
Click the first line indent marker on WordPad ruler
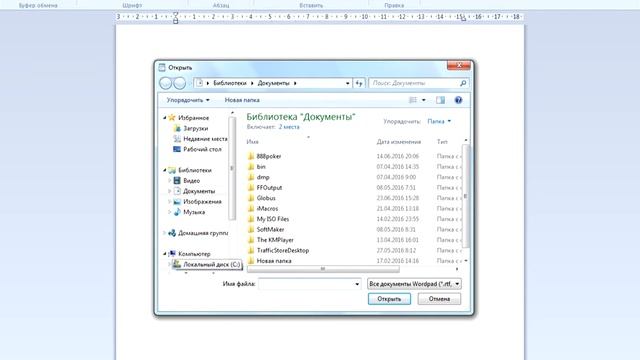point(176,14)
